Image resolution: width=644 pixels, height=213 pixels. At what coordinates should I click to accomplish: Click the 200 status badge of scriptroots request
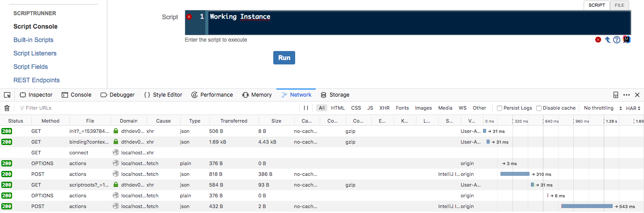7,185
